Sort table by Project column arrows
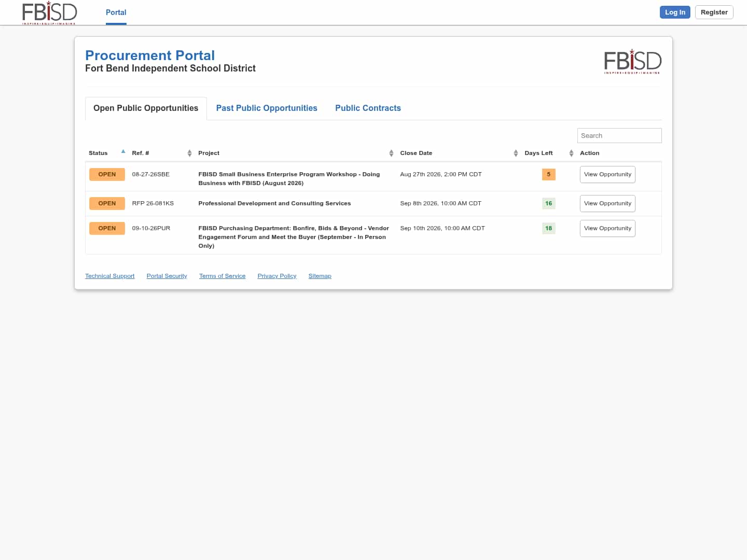747x560 pixels. point(391,153)
